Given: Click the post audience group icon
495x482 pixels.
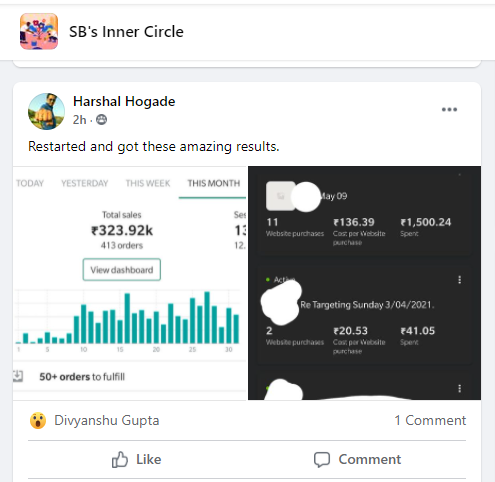Looking at the screenshot, I should (x=102, y=119).
